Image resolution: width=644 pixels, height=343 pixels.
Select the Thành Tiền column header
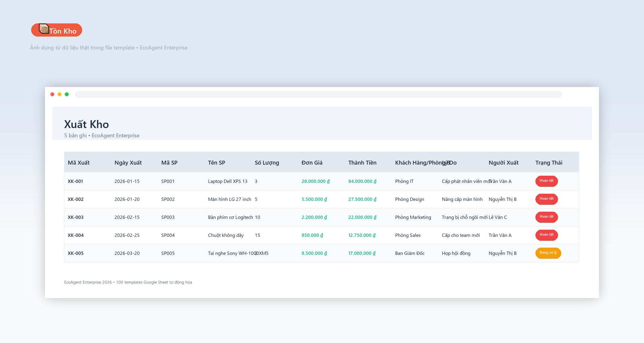tap(362, 163)
